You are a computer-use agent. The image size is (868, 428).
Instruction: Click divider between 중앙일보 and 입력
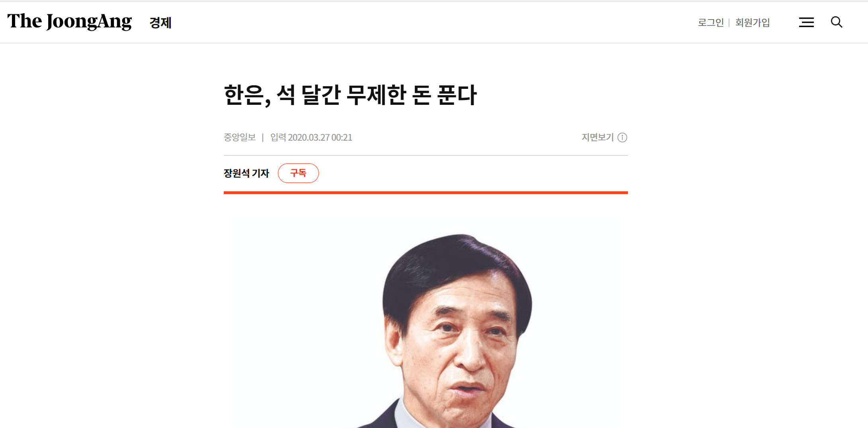(x=263, y=137)
